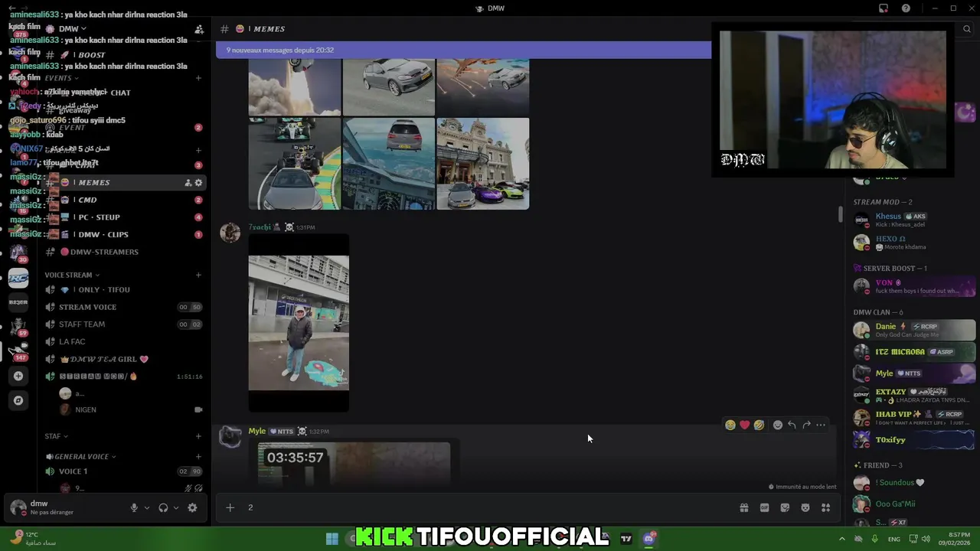Collapse the GENERAL VOICE category
The image size is (980, 551).
click(x=80, y=457)
